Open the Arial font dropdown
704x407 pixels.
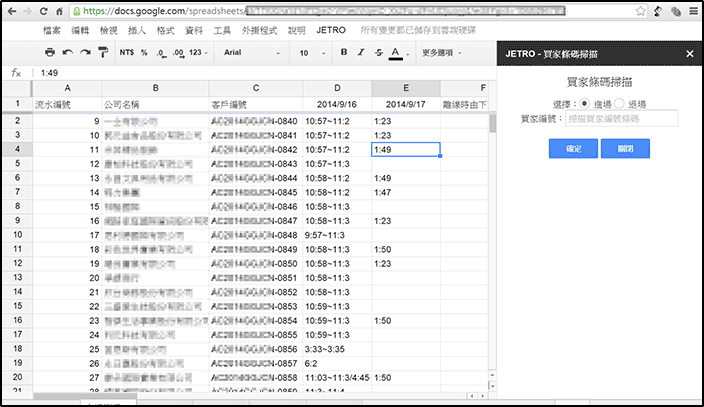(250, 52)
